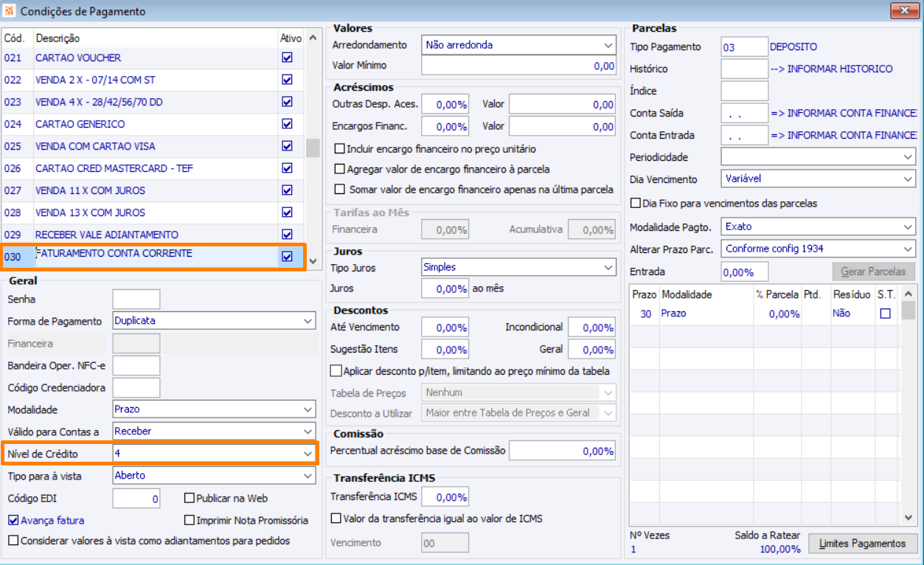Click the Senha input field
The width and height of the screenshot is (924, 565).
(x=136, y=299)
